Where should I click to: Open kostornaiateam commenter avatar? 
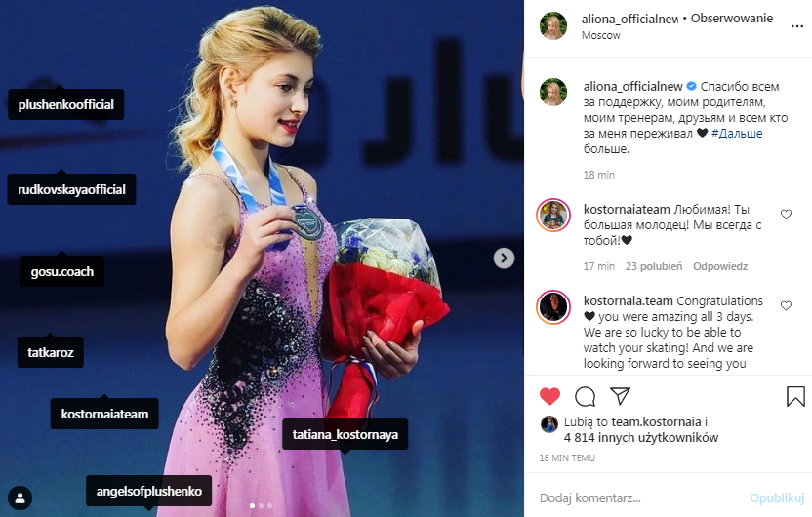point(553,215)
